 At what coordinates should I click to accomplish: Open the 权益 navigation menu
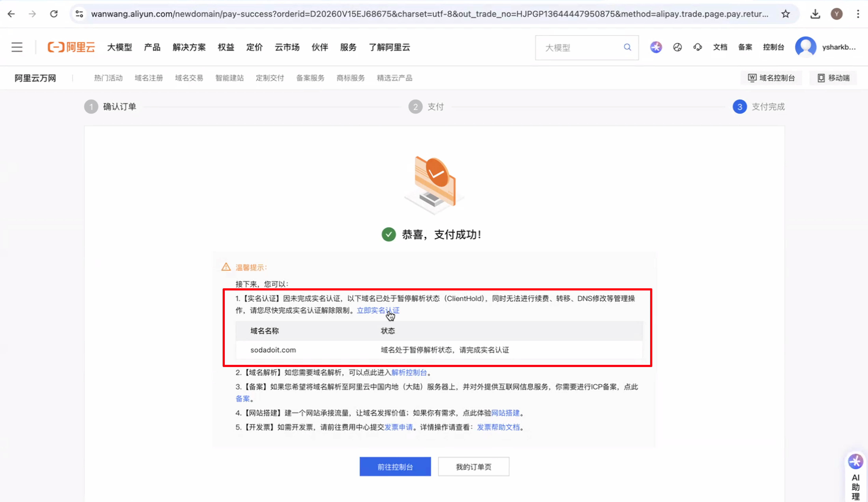(226, 47)
